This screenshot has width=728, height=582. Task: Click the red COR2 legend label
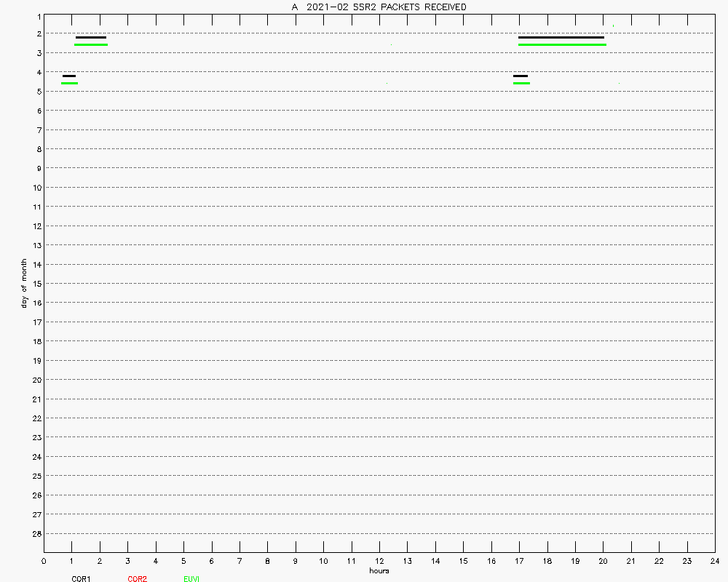(x=137, y=579)
